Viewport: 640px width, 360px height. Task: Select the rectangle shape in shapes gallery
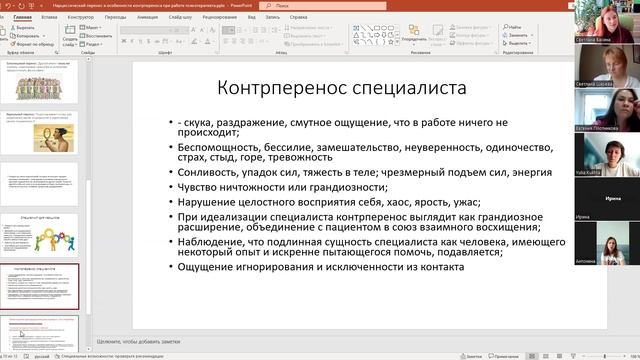point(377,28)
